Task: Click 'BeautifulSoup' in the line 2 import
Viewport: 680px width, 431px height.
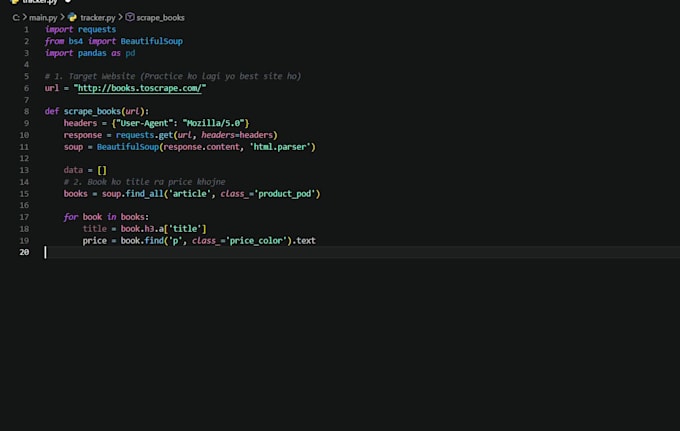Action: tap(151, 41)
